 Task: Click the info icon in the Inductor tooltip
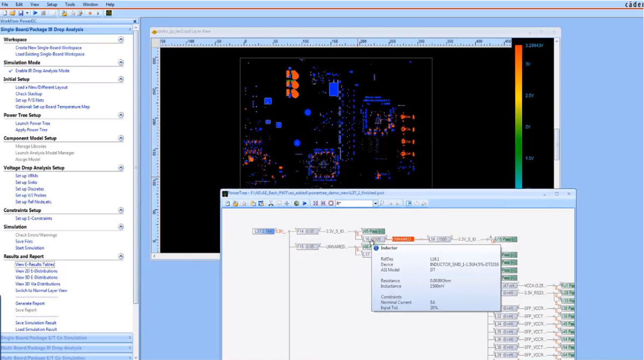[x=376, y=248]
